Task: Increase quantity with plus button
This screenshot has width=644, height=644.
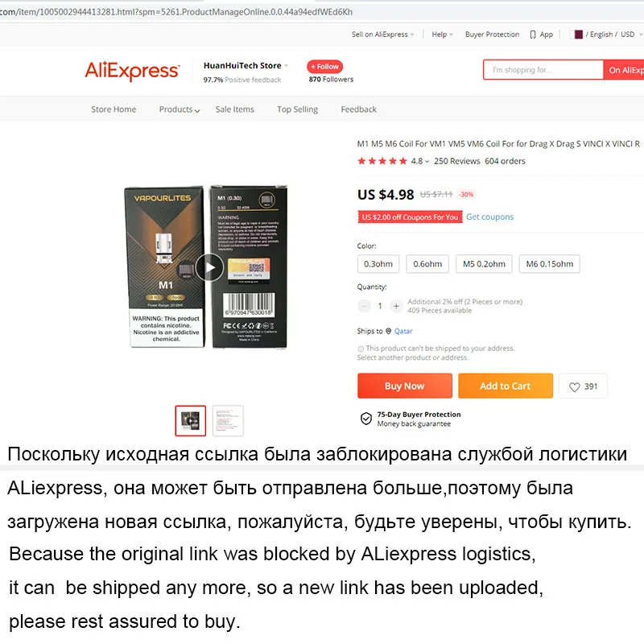Action: (396, 306)
